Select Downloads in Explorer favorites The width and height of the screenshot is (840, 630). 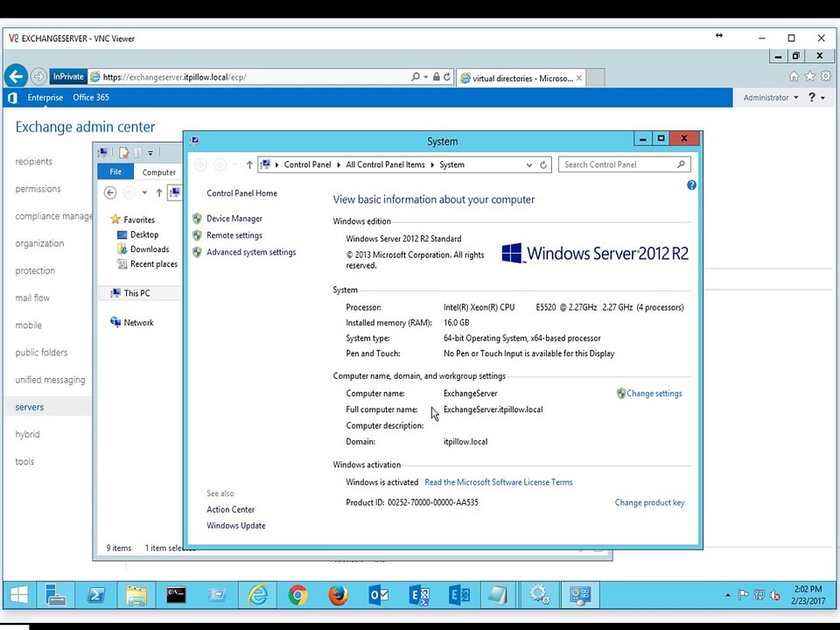point(150,249)
